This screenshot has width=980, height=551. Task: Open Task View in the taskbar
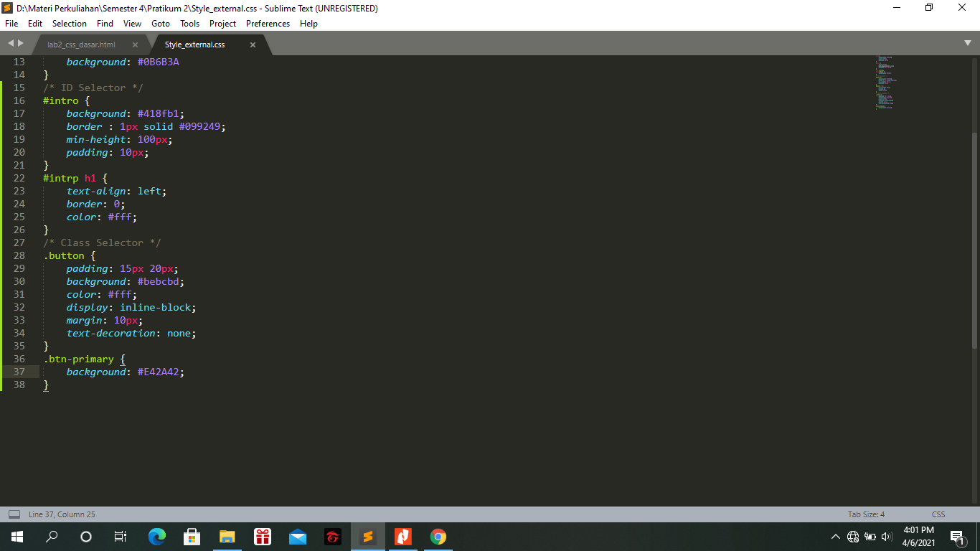coord(121,537)
